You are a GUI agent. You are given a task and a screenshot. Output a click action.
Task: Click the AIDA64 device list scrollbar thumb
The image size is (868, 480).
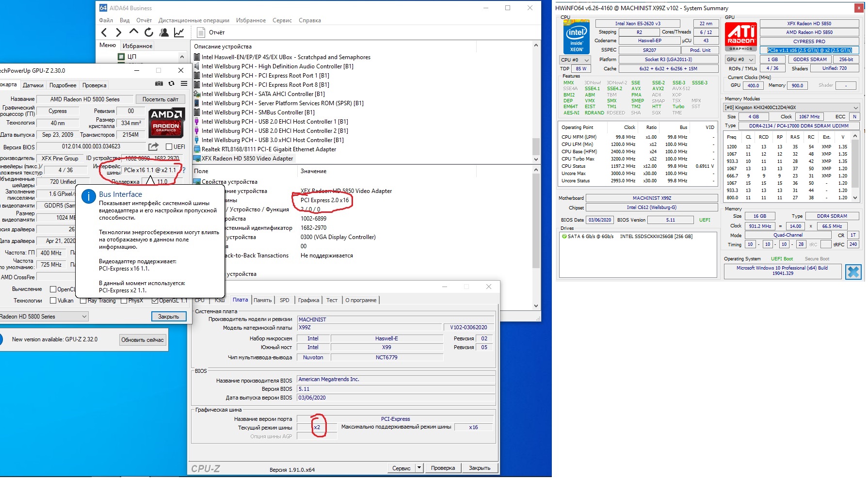pos(536,146)
